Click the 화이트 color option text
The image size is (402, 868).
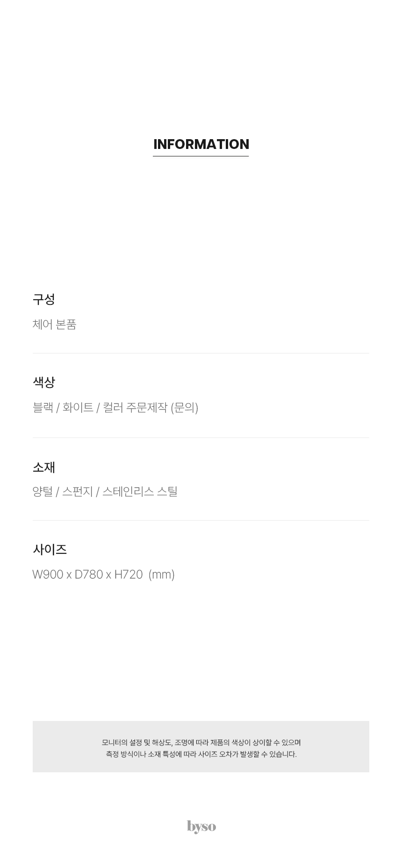pyautogui.click(x=78, y=408)
